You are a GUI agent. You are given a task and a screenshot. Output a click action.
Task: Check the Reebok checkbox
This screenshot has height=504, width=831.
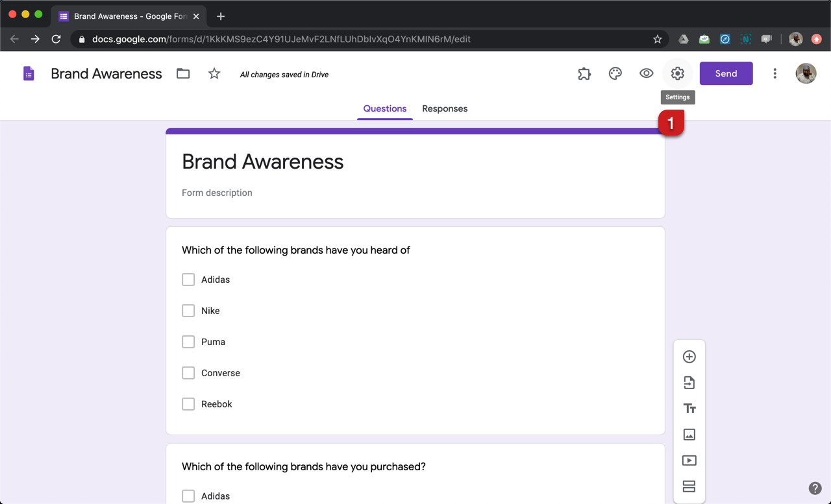click(188, 403)
